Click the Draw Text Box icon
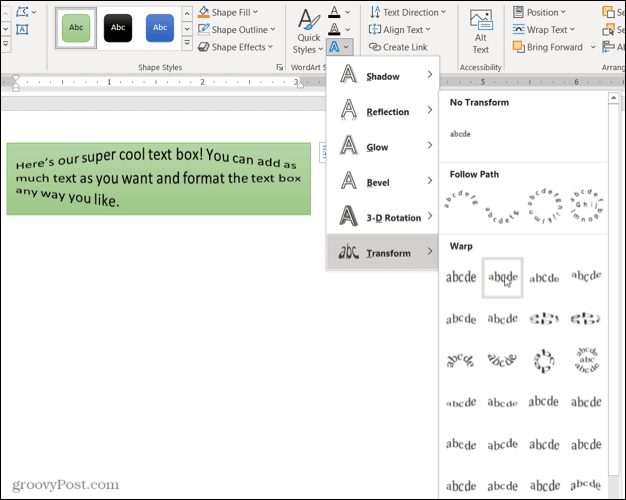The height and width of the screenshot is (500, 626). tap(22, 30)
